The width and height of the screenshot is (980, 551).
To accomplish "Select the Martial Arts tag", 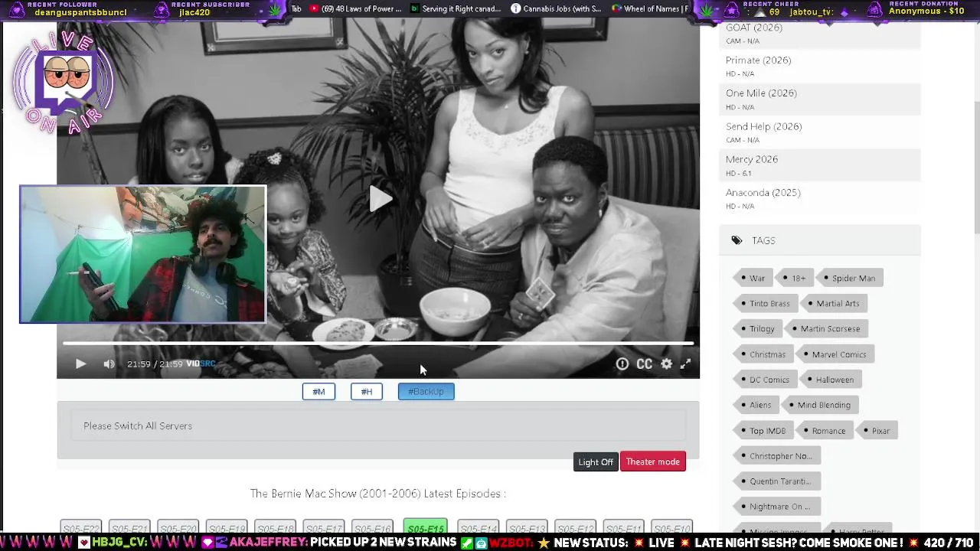I will 833,303.
